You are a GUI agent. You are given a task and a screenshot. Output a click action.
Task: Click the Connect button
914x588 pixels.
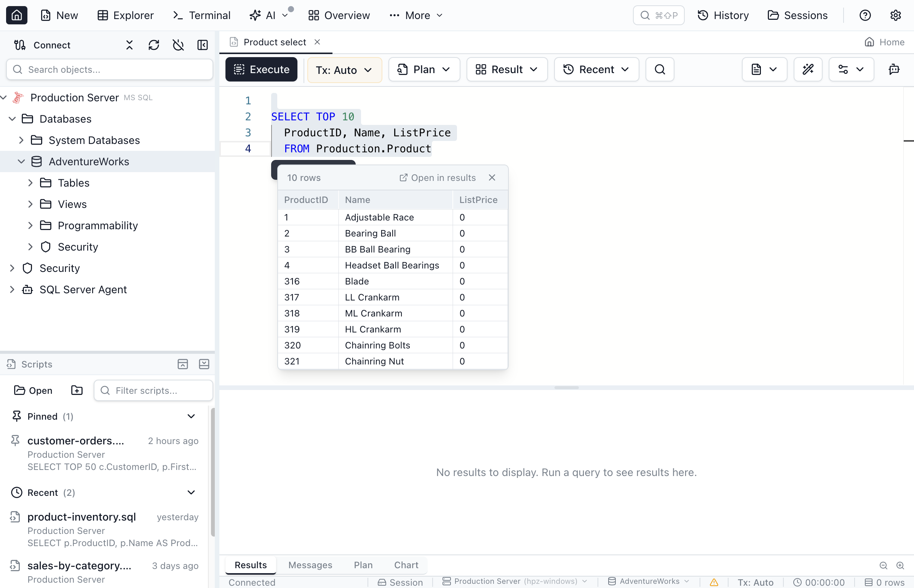pos(42,45)
